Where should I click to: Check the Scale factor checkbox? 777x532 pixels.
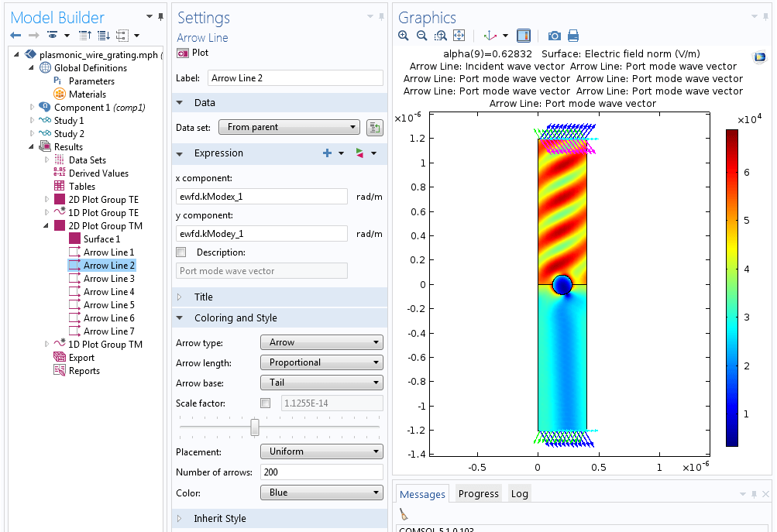pyautogui.click(x=266, y=403)
